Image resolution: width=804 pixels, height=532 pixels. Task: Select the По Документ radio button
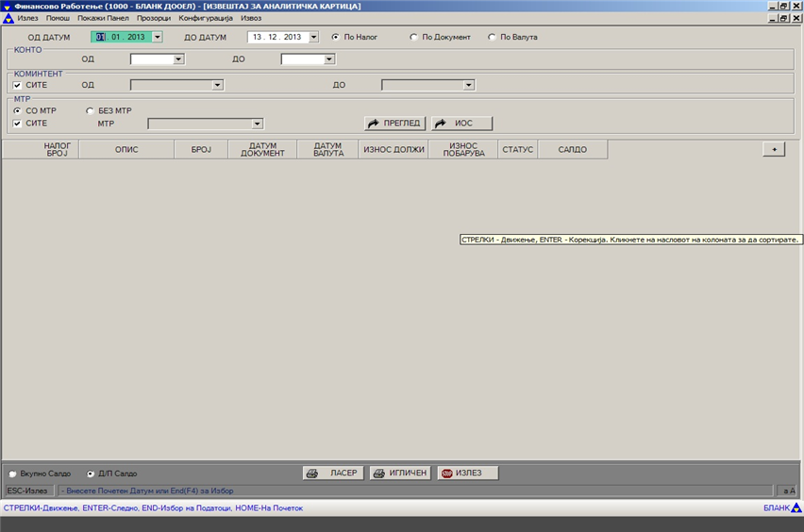coord(414,38)
